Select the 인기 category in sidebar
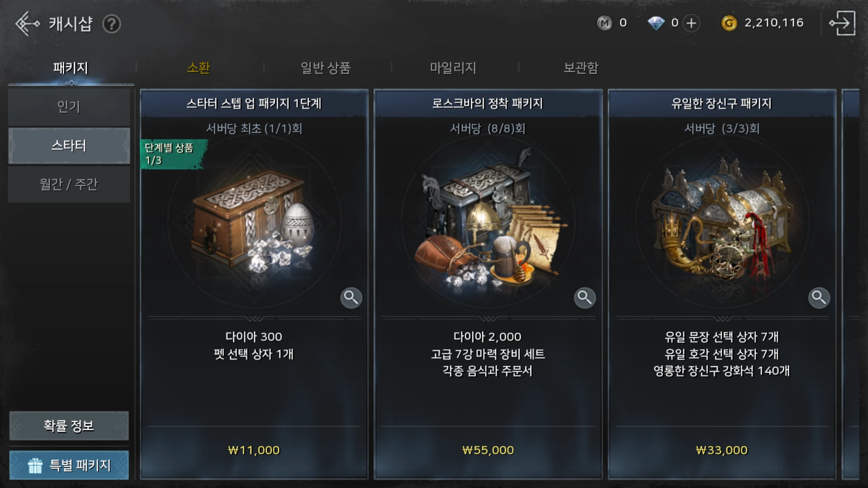 click(69, 107)
